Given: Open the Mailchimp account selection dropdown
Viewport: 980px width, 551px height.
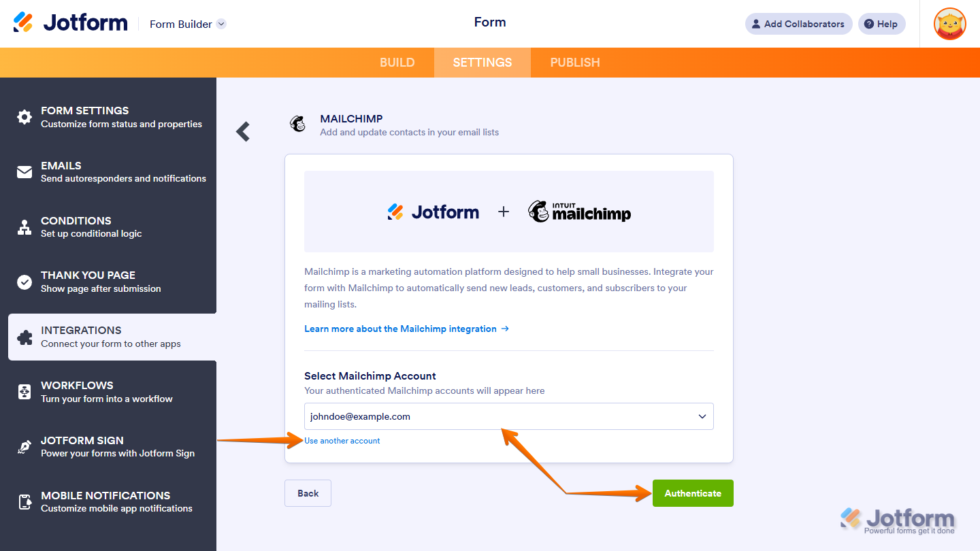Looking at the screenshot, I should coord(702,416).
